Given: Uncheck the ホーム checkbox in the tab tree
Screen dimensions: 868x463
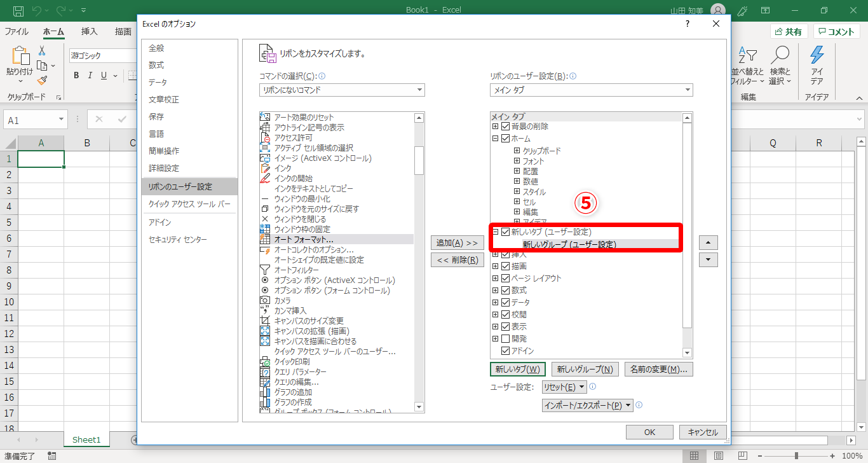Looking at the screenshot, I should 506,139.
